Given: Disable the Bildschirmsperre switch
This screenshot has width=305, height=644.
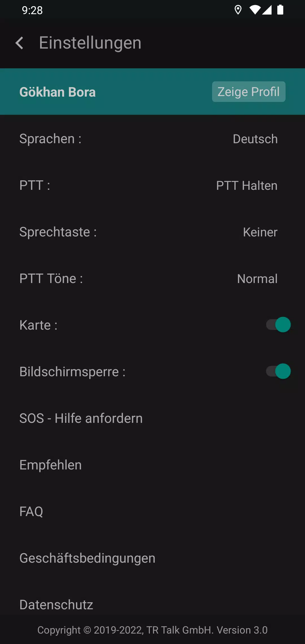Looking at the screenshot, I should coord(278,371).
